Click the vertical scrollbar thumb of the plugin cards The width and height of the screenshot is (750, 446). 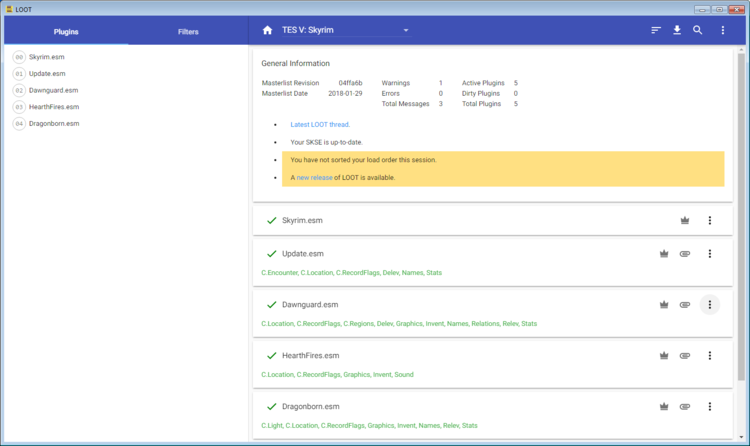coord(741,216)
